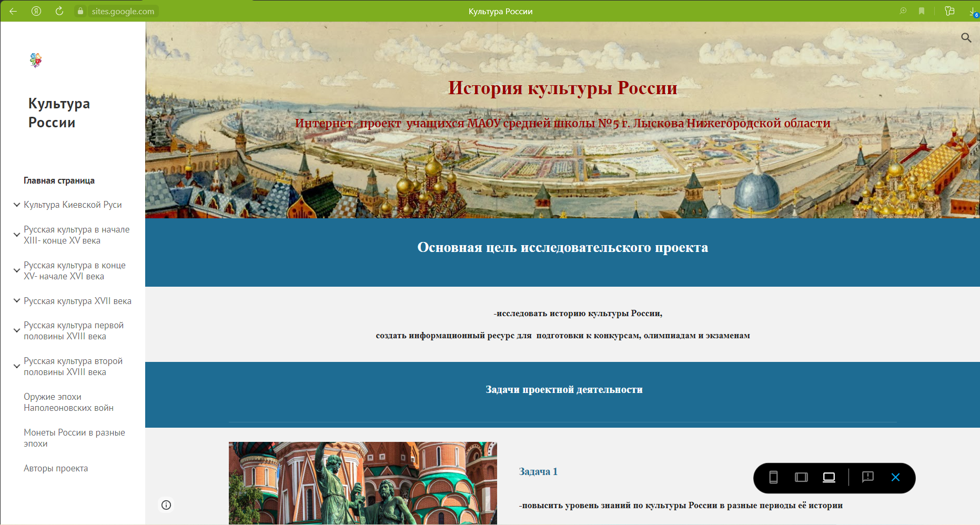Click the site info icon

[x=166, y=505]
